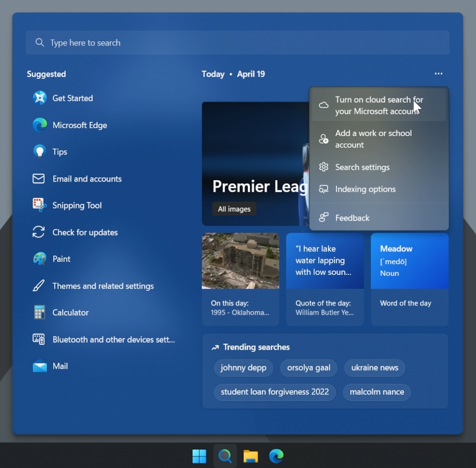Turn on cloud search for your Microsoft account
This screenshot has width=476, height=468.
[379, 105]
